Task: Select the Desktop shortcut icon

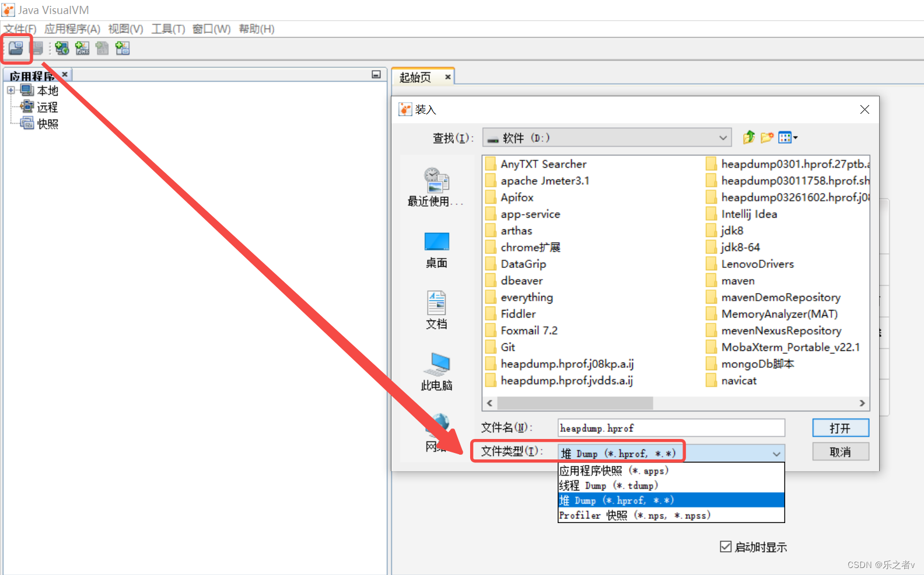Action: 436,250
